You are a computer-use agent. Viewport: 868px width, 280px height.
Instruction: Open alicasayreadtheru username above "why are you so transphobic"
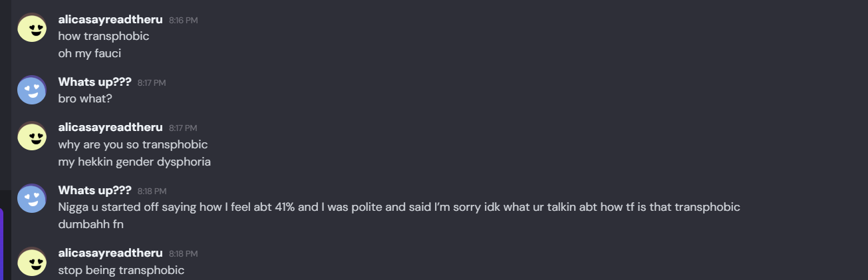[110, 128]
